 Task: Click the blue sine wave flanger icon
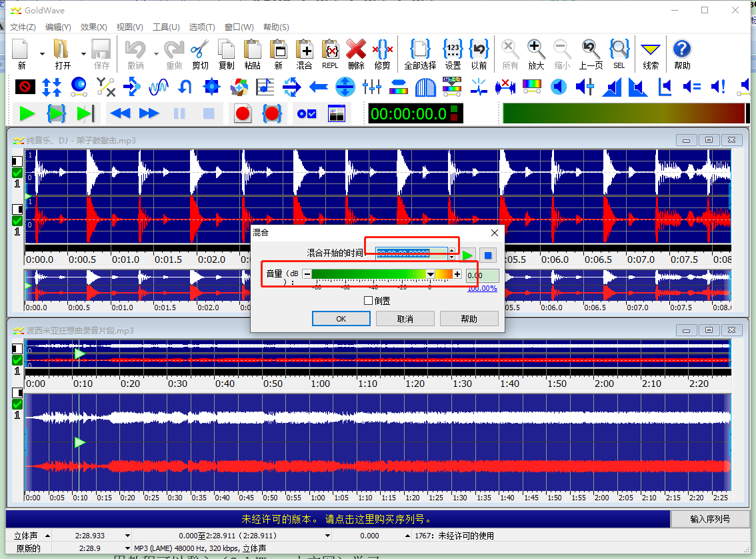tap(159, 87)
